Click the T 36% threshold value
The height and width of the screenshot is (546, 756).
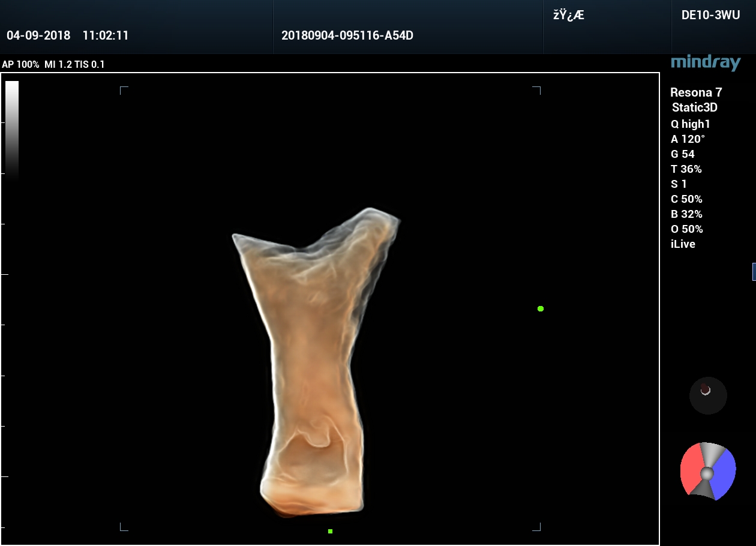coord(686,169)
